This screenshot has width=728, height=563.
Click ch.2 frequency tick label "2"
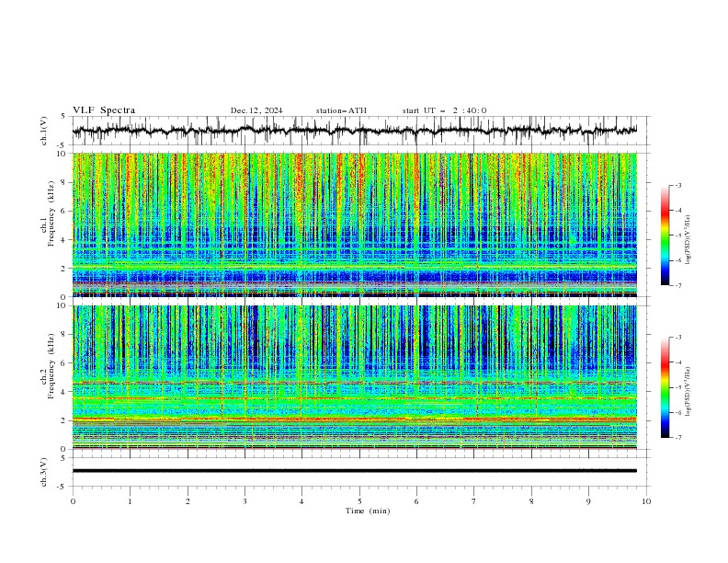pos(65,420)
